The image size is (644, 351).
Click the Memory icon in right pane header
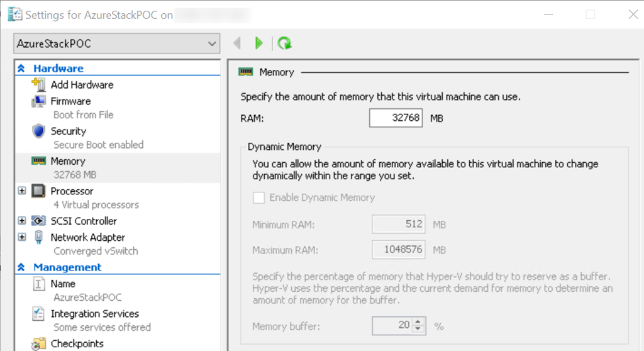pyautogui.click(x=246, y=72)
